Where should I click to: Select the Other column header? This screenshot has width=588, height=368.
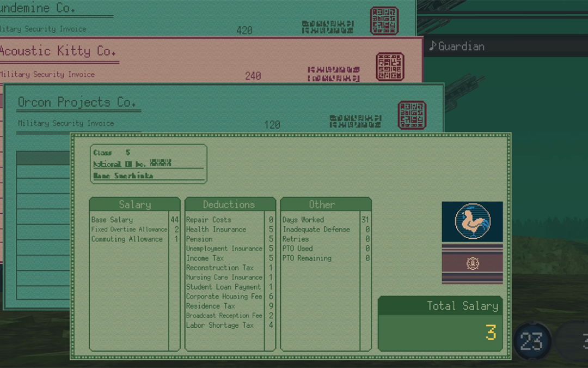[322, 204]
